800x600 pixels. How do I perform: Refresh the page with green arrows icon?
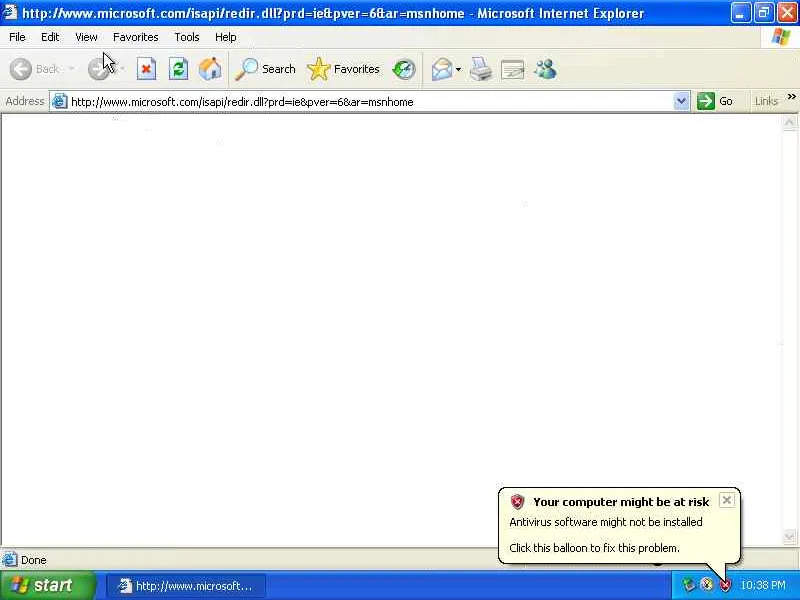[x=179, y=69]
